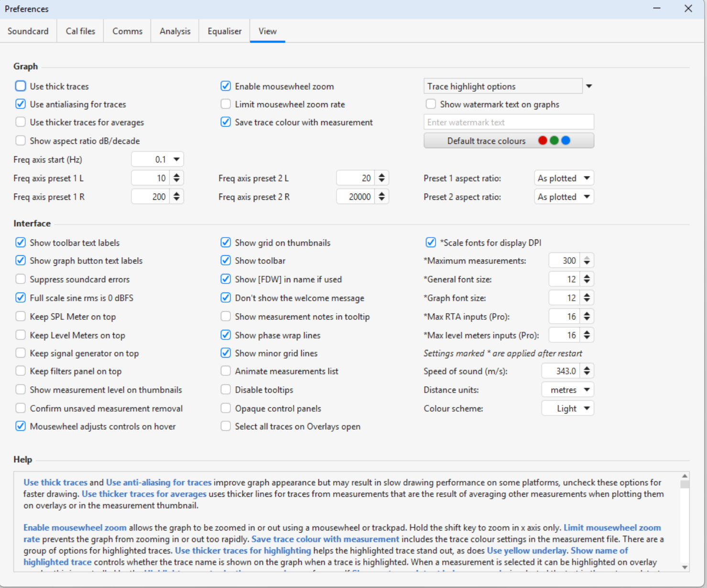Adjust Max RTA inputs (Pro) stepper
The width and height of the screenshot is (707, 588).
pyautogui.click(x=587, y=316)
